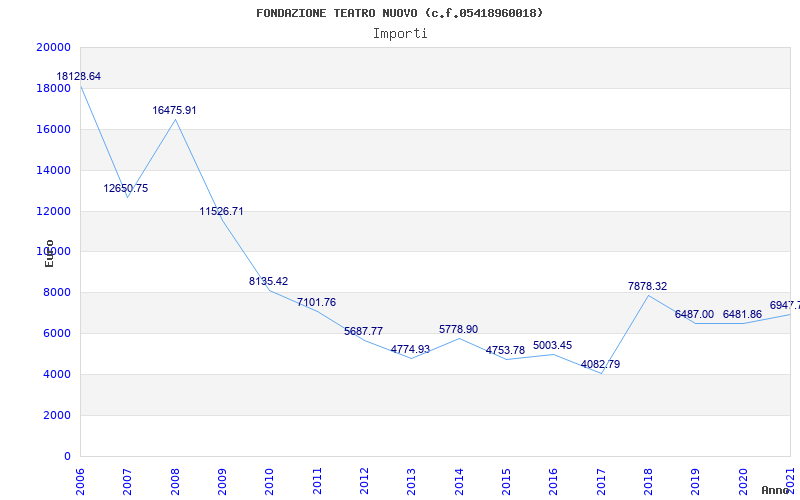Click the 2014 x-axis year label
The width and height of the screenshot is (800, 500).
[x=459, y=481]
